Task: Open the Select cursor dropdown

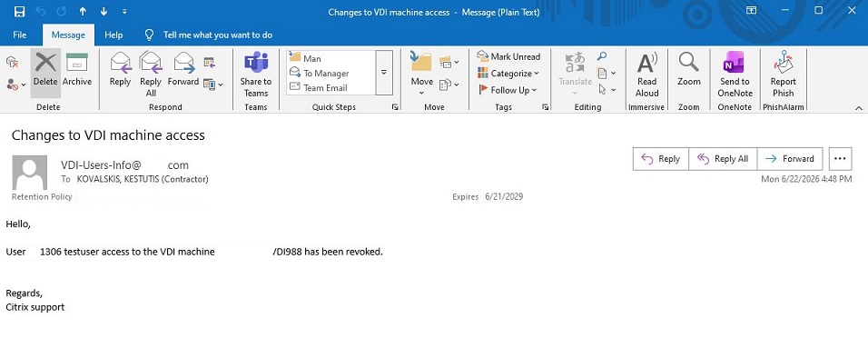Action: pyautogui.click(x=607, y=90)
